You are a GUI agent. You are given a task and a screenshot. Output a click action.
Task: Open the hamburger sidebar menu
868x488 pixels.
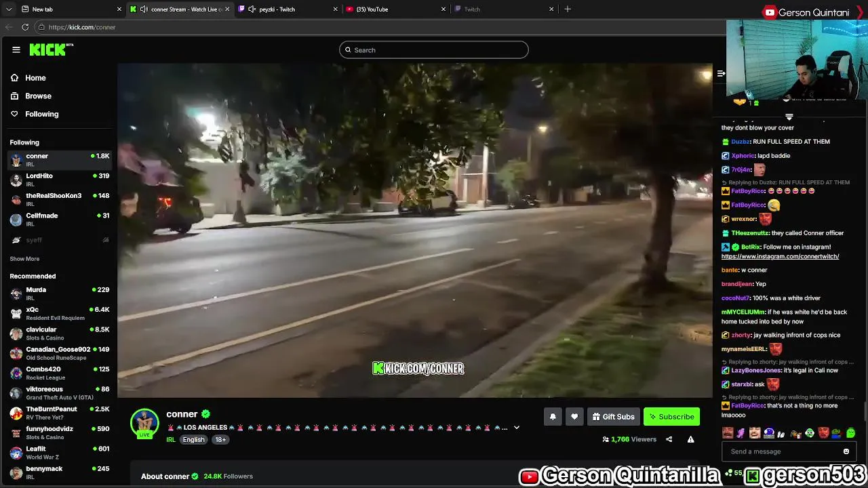click(x=16, y=49)
